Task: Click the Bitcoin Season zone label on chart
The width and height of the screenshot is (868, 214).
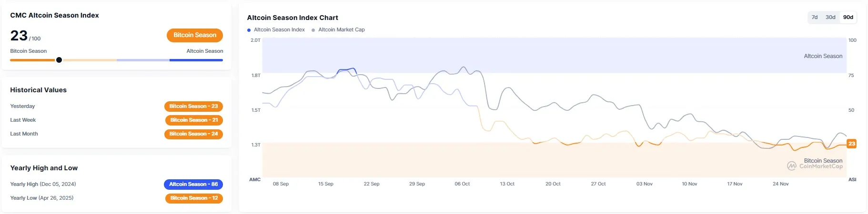Action: tap(823, 161)
